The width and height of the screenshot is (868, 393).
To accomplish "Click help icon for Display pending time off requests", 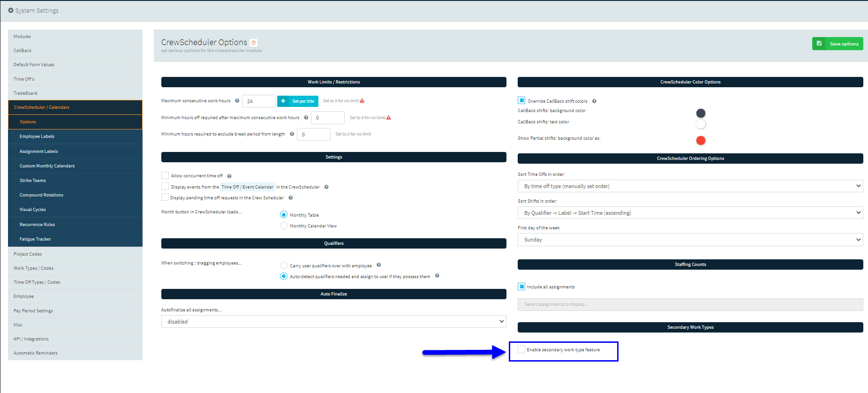I will 291,198.
